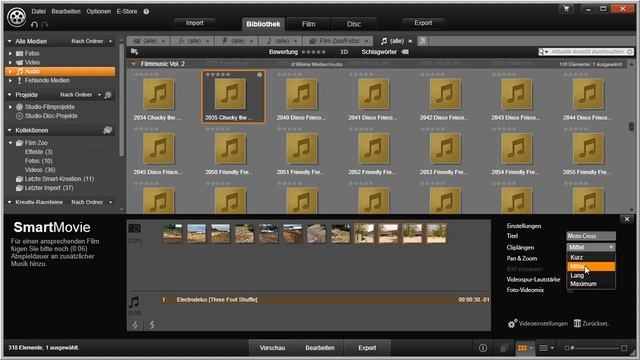
Task: Set Bewertung star rating filter
Action: pyautogui.click(x=313, y=52)
